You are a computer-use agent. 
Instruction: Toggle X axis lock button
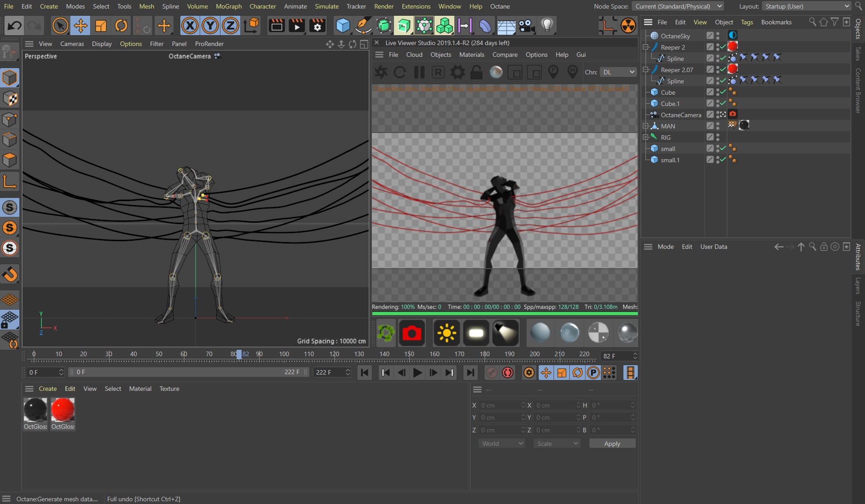click(190, 26)
